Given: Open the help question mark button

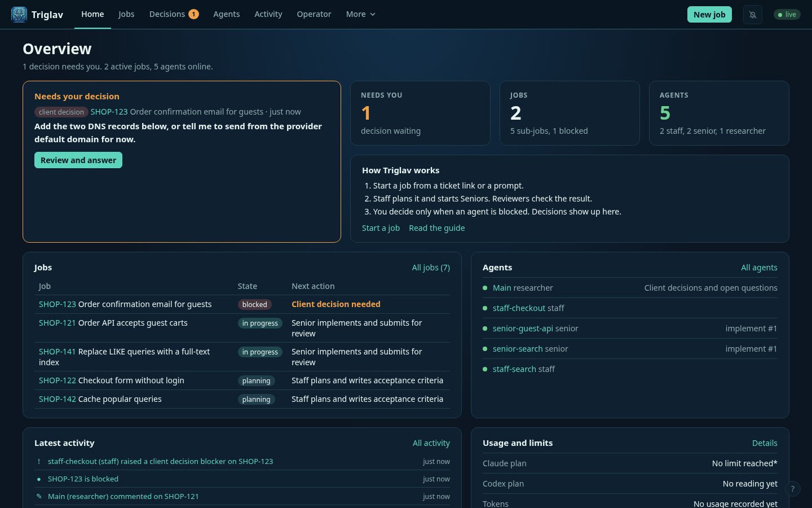Looking at the screenshot, I should (792, 489).
